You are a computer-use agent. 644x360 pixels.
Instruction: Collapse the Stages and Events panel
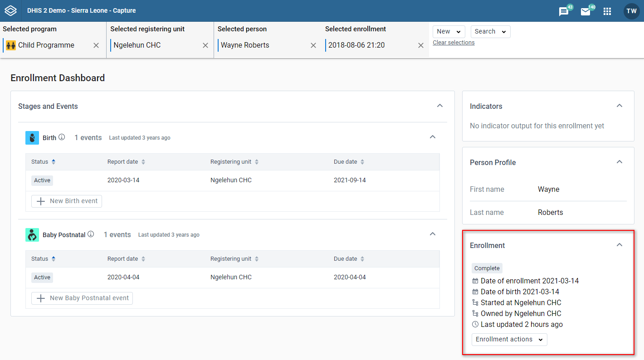[439, 106]
